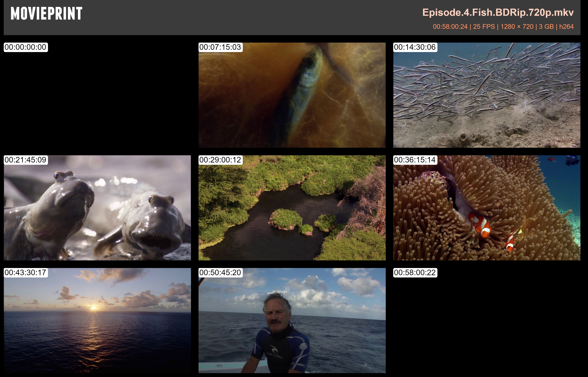Click the 00:07:15:03 timecode label

(220, 47)
